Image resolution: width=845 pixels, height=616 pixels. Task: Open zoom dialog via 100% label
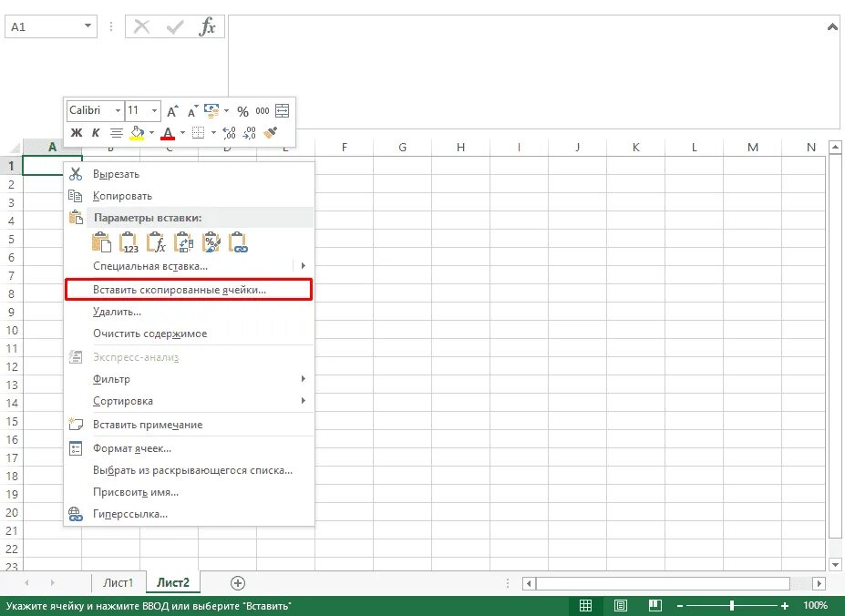(x=815, y=605)
